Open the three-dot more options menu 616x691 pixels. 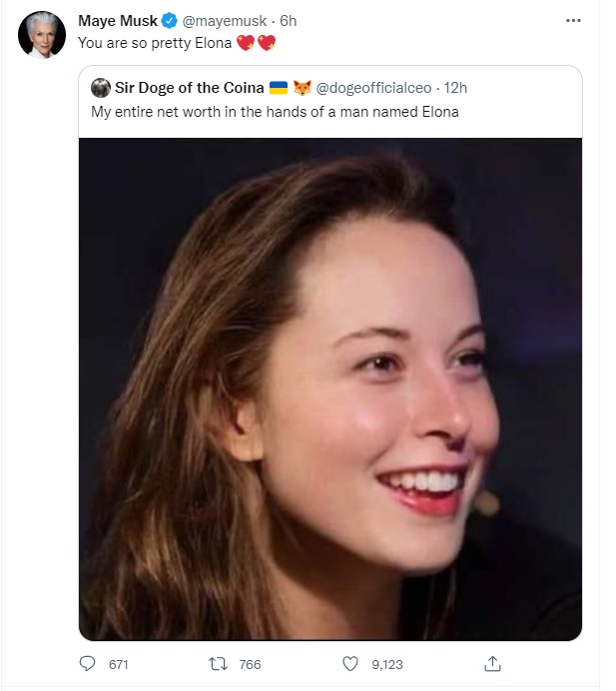(x=573, y=21)
